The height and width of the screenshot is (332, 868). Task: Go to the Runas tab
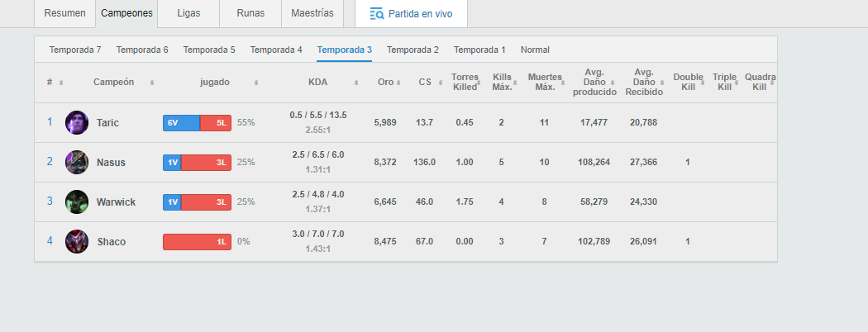click(x=250, y=13)
